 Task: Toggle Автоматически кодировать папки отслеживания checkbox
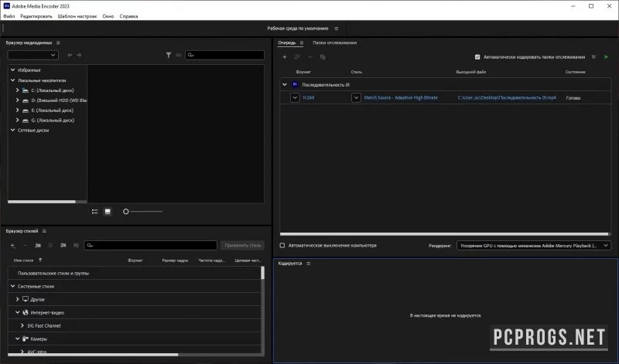477,57
